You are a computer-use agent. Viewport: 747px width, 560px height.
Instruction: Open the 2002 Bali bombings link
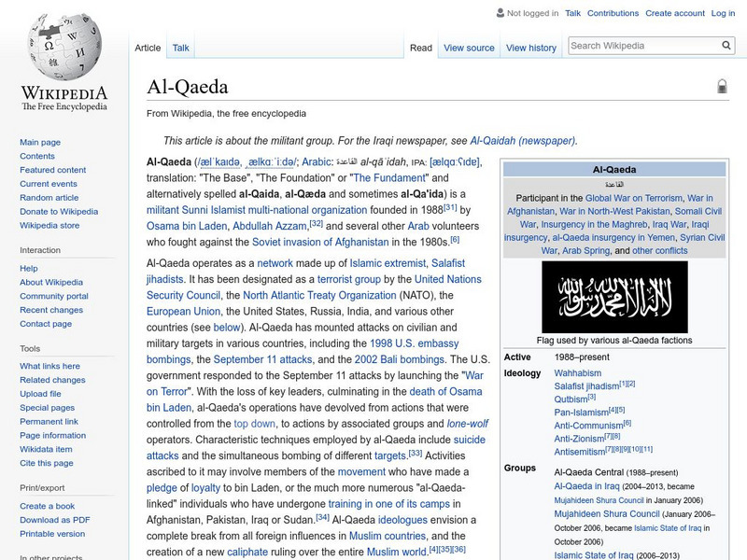point(400,359)
